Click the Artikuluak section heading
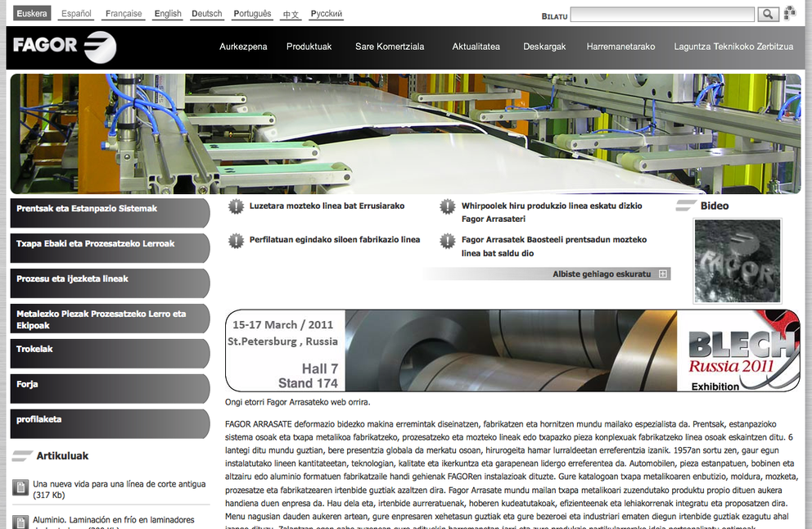Viewport: 812px width, 529px height. (x=62, y=456)
